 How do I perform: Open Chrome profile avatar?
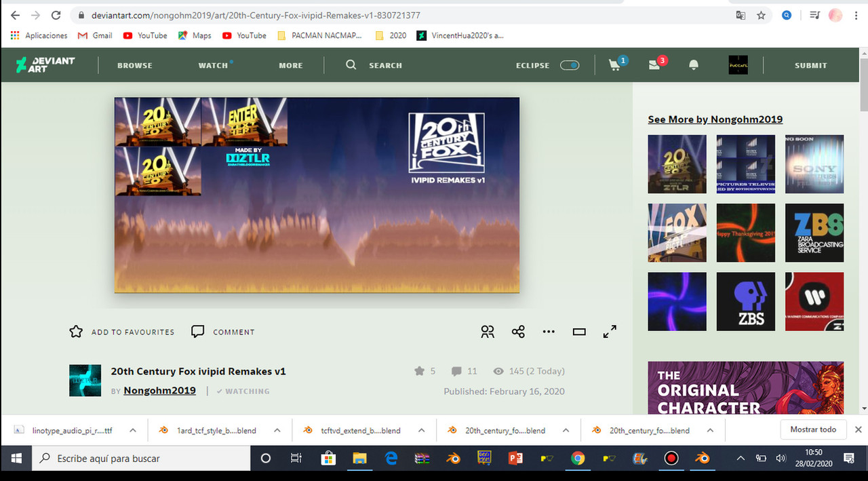tap(835, 15)
